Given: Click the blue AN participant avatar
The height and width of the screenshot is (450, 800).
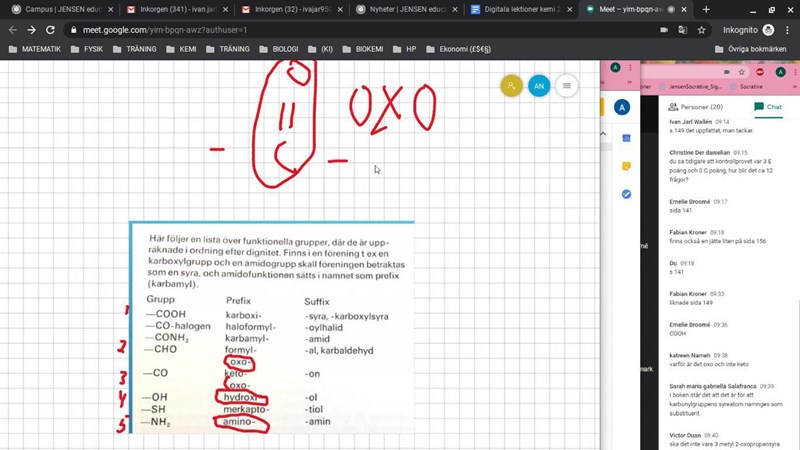Looking at the screenshot, I should (x=539, y=86).
